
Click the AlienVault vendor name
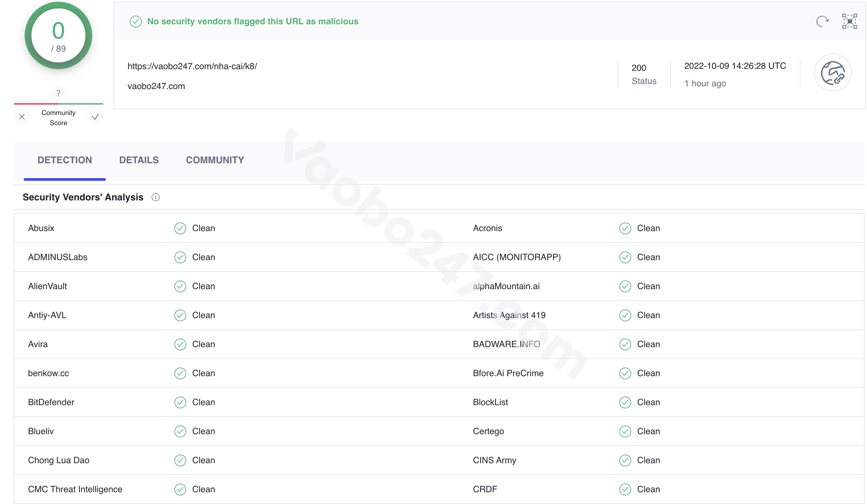[48, 286]
